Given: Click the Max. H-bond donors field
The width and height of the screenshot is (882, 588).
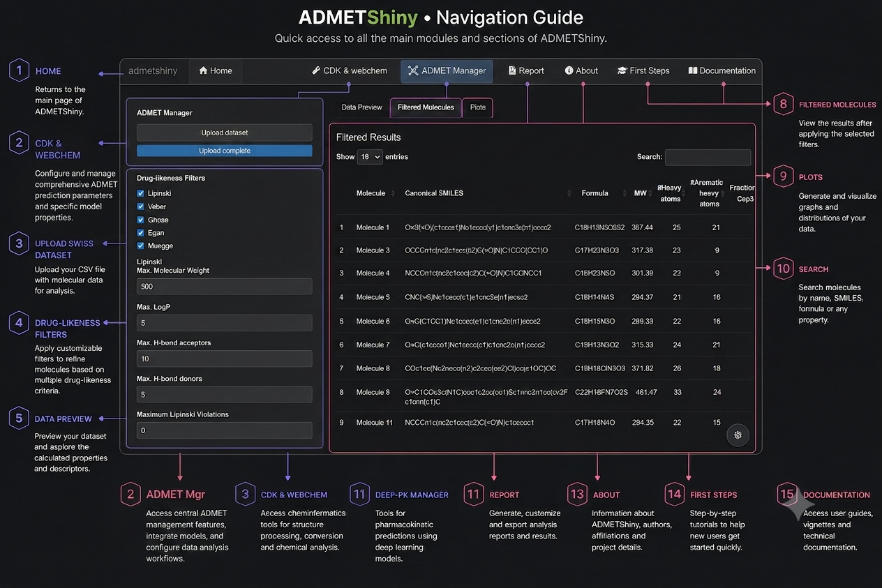Looking at the screenshot, I should (225, 395).
